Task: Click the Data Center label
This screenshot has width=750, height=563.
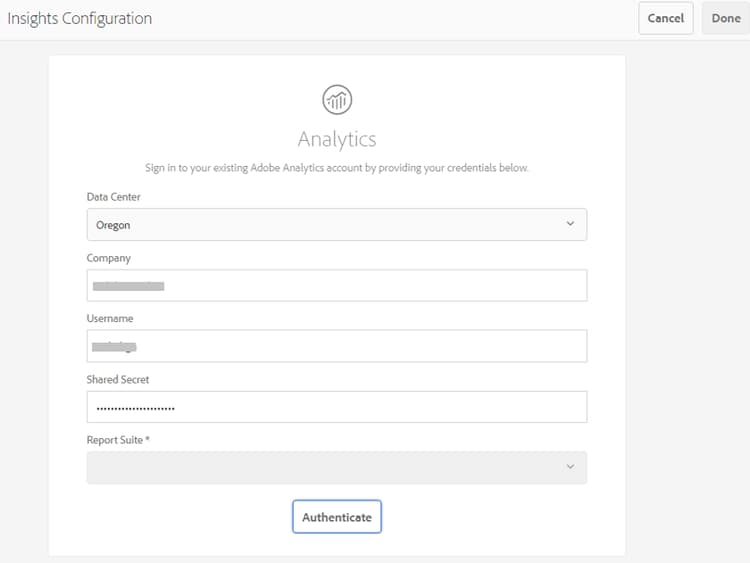Action: (x=113, y=197)
